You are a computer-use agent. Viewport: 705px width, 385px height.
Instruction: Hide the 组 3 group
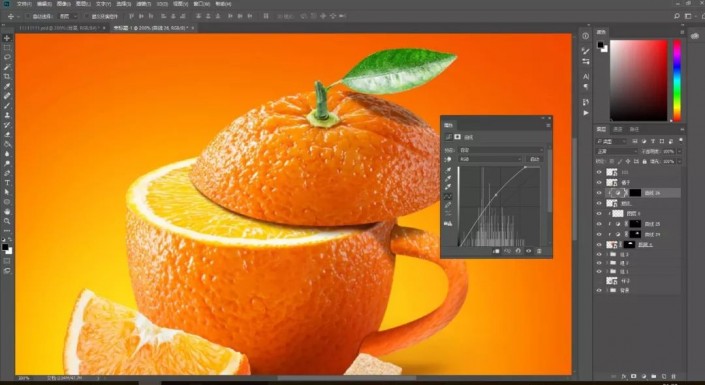599,255
